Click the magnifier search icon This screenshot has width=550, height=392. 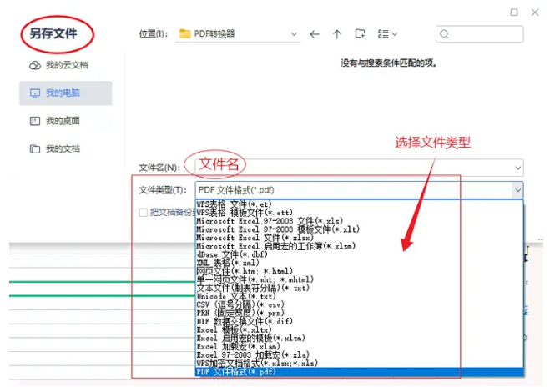[444, 34]
